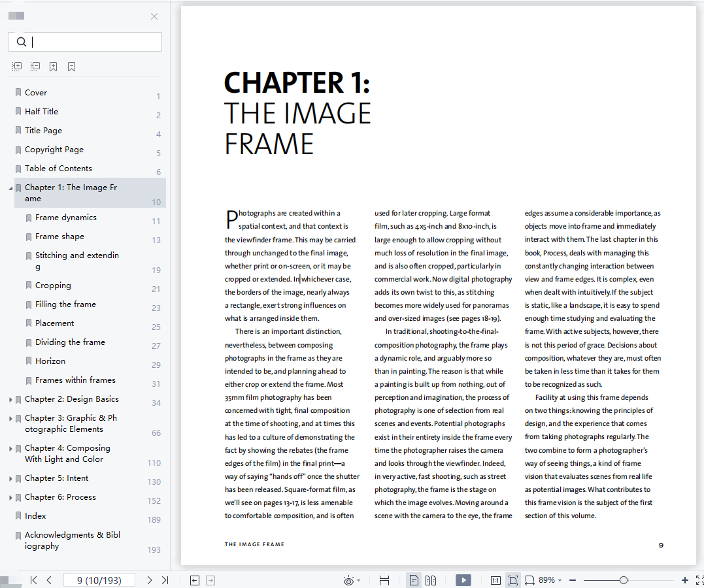Go to the Index bookmark
The height and width of the screenshot is (588, 704).
[35, 515]
